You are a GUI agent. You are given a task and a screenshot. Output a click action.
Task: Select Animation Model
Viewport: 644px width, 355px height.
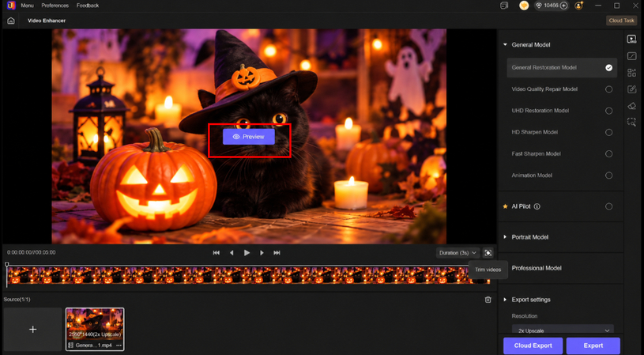click(562, 176)
